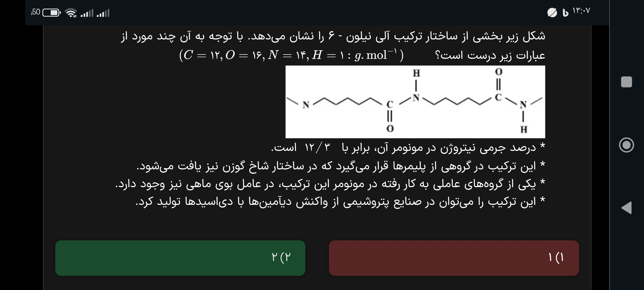This screenshot has height=290, width=644.
Task: Tap the statement about nitrogen mass percent ۱۲/۳
Action: (x=408, y=148)
